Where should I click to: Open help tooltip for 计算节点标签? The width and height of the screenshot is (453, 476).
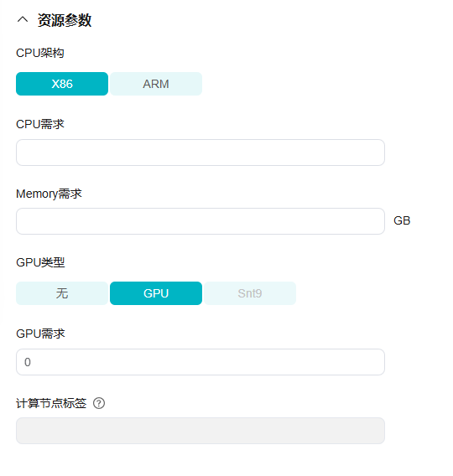[x=99, y=403]
